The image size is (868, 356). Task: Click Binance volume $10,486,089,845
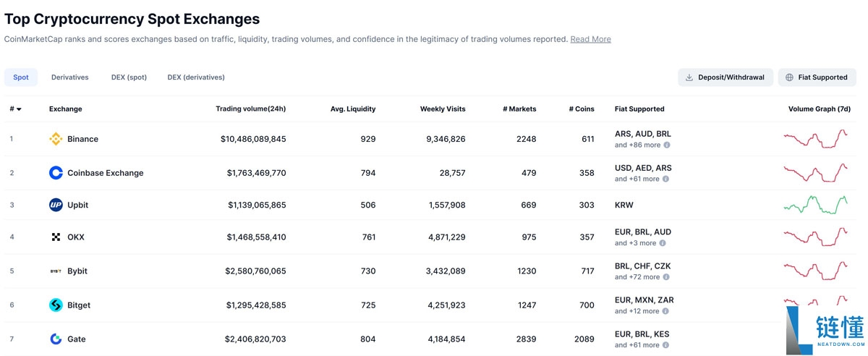point(253,139)
